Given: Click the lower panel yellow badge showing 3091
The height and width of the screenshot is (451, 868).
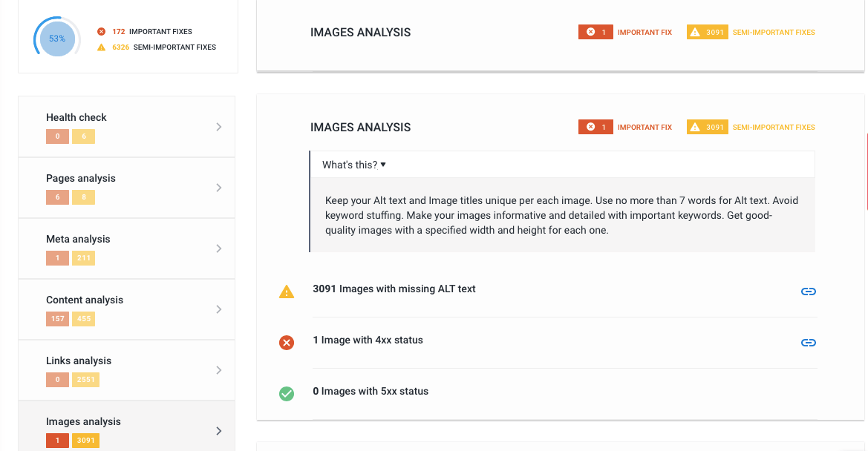Looking at the screenshot, I should click(708, 127).
